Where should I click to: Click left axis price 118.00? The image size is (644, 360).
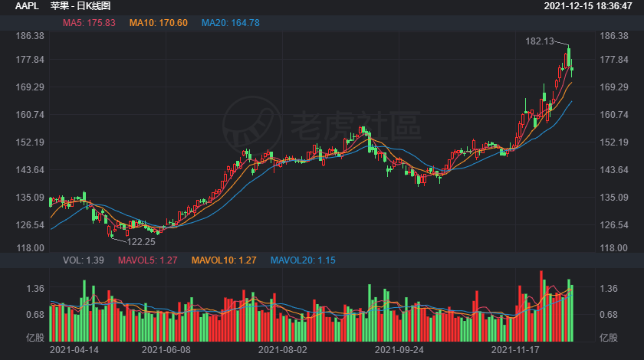30,248
